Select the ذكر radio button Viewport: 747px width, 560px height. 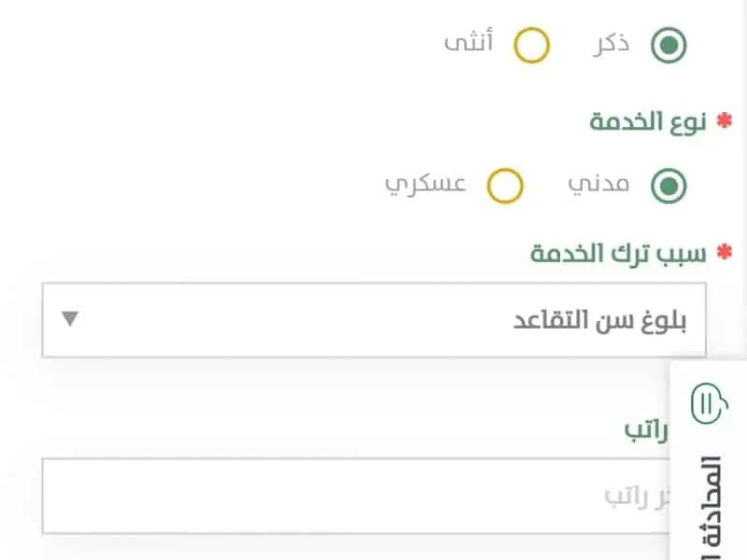coord(669,45)
